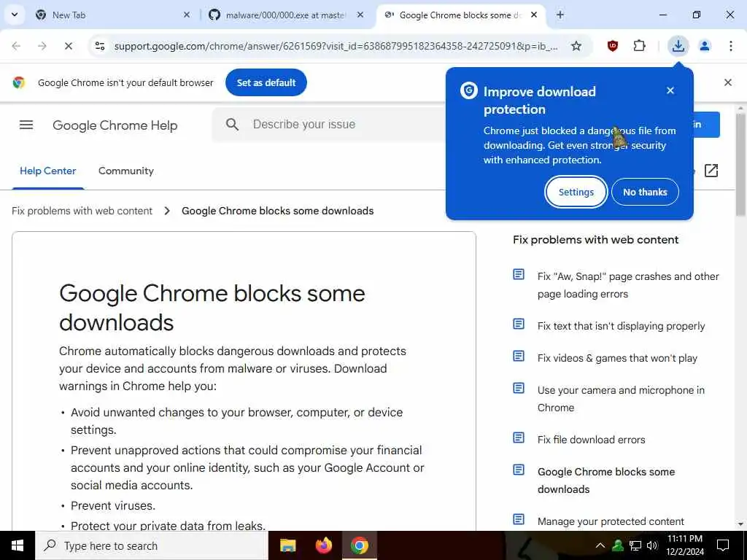This screenshot has width=747, height=560.
Task: Click the address bar URL
Action: coord(336,46)
